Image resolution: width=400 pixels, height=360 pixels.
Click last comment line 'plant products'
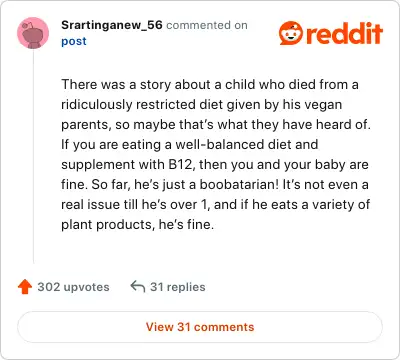[108, 225]
